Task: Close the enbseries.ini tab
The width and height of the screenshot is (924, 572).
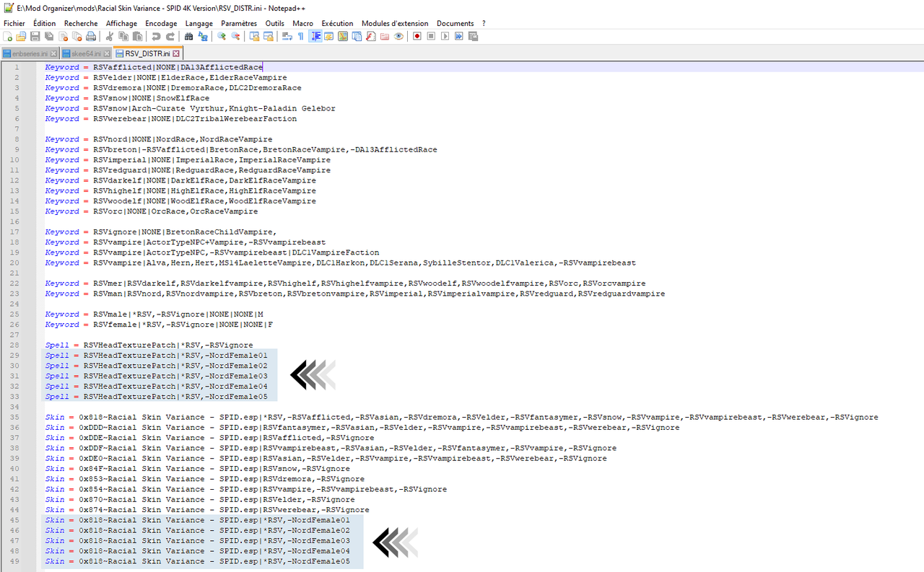Action: point(53,53)
